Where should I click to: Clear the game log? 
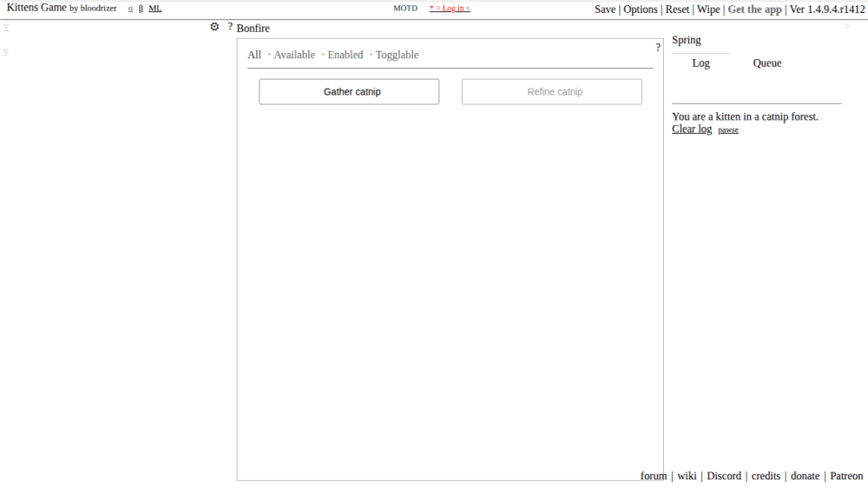click(692, 129)
